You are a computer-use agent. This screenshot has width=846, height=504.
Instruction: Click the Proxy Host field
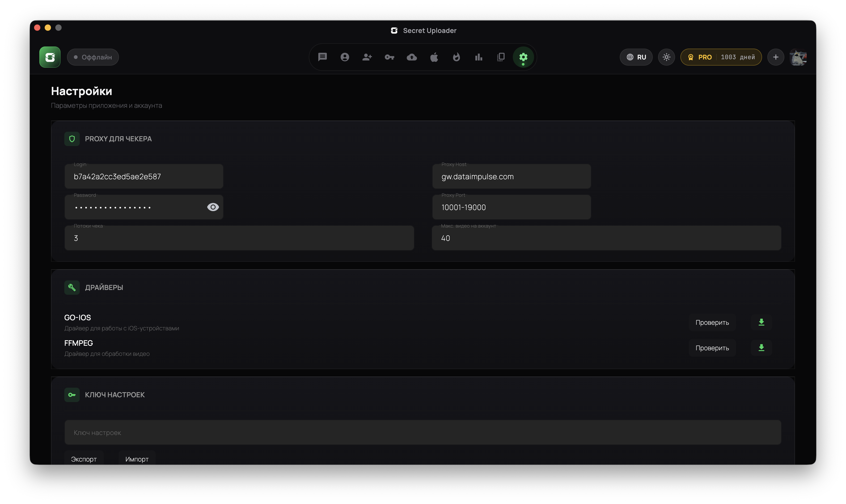point(511,177)
